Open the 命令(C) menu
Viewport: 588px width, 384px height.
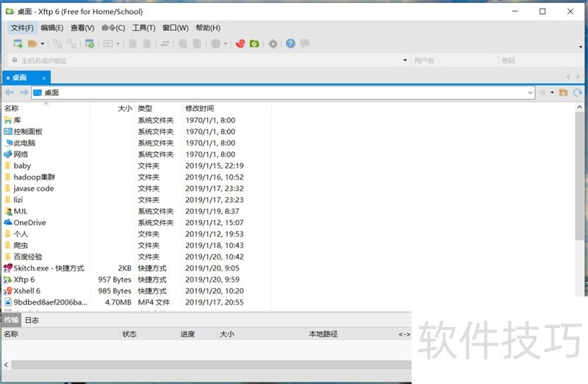113,28
